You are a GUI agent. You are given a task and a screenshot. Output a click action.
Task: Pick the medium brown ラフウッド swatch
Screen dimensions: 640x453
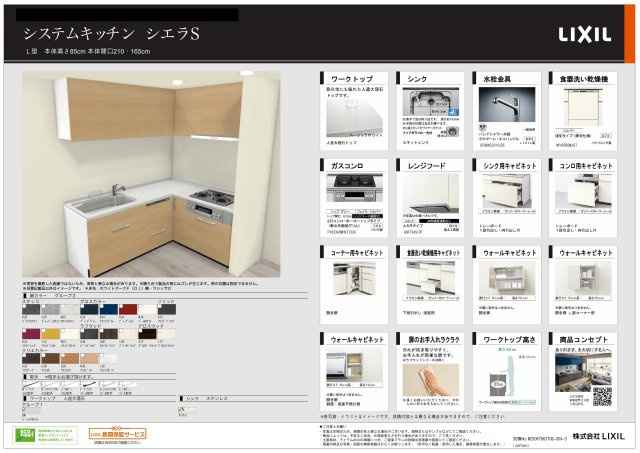point(109,334)
